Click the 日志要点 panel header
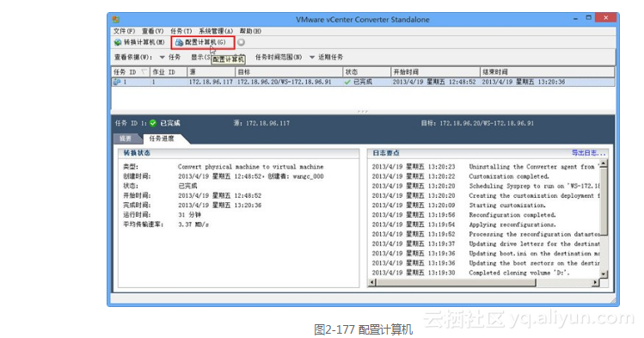The height and width of the screenshot is (338, 644). 386,153
